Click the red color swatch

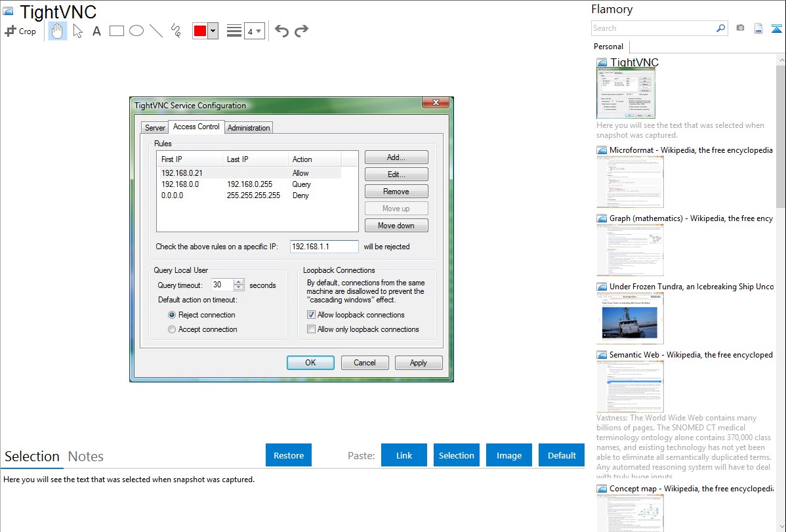pyautogui.click(x=200, y=31)
